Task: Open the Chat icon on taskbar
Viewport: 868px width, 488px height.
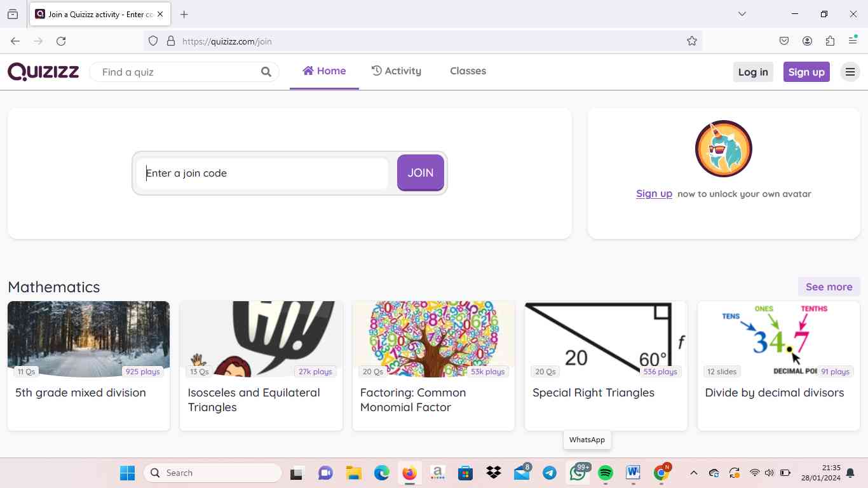Action: (x=325, y=473)
